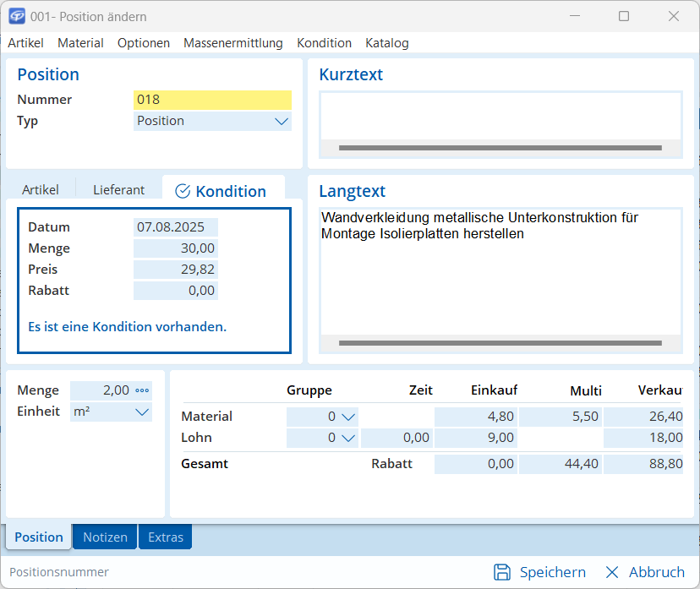700x589 pixels.
Task: Click the Kurztext horizontal scrollbar
Action: point(500,148)
